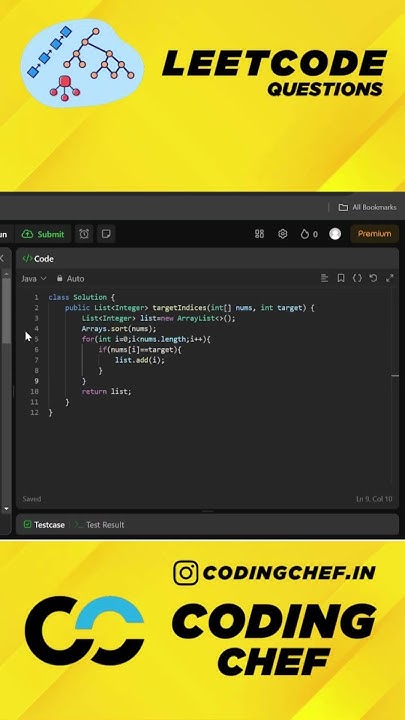Open the settings gear icon
This screenshot has height=720, width=405.
click(x=282, y=234)
